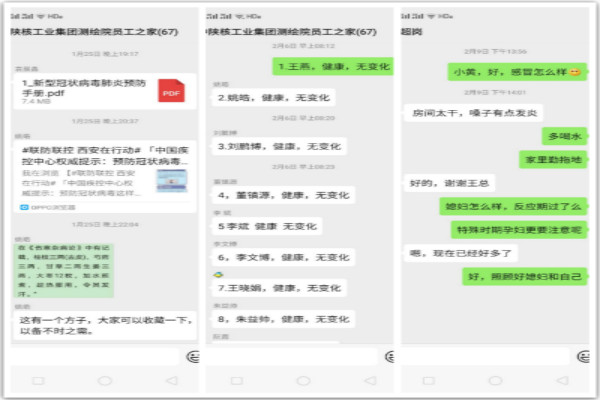Tap the emoji button in the middle chat input bar
This screenshot has width=600, height=400.
click(386, 355)
